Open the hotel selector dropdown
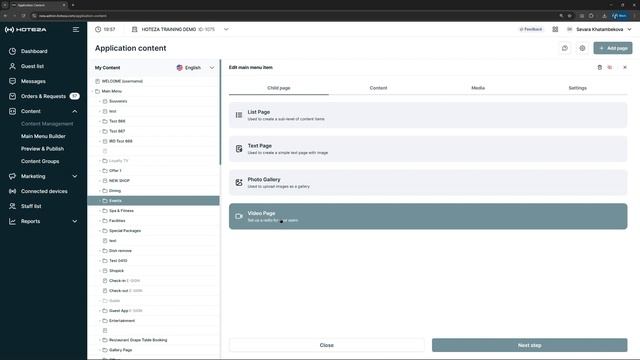The width and height of the screenshot is (640, 360). 226,29
